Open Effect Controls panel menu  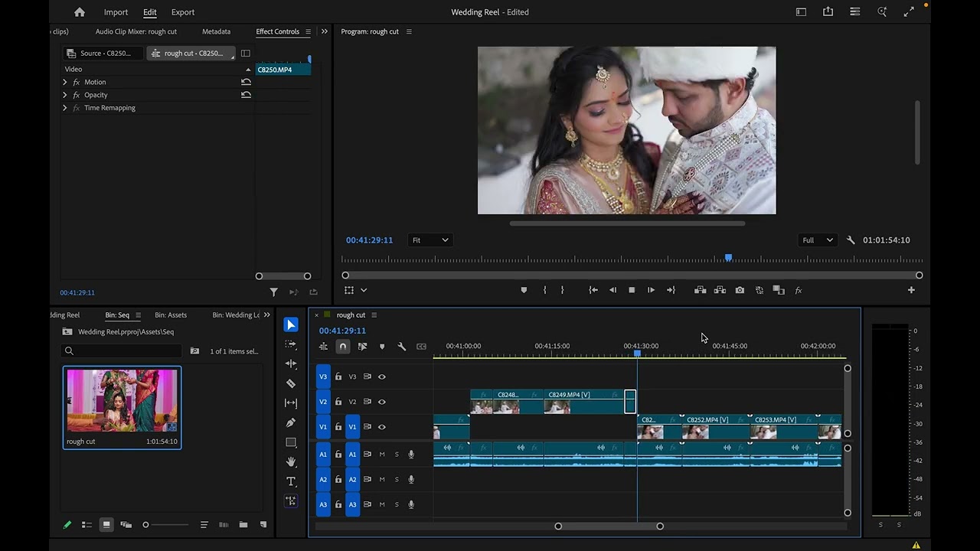click(308, 31)
